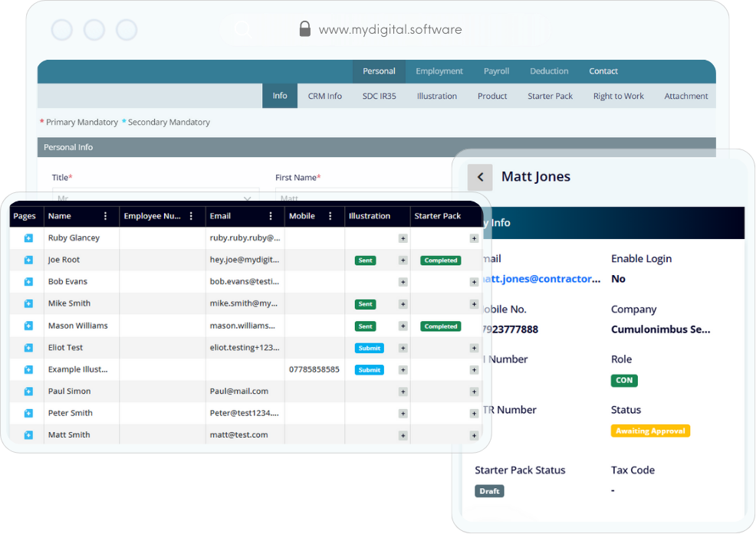Expand the Title dropdown field

click(247, 198)
